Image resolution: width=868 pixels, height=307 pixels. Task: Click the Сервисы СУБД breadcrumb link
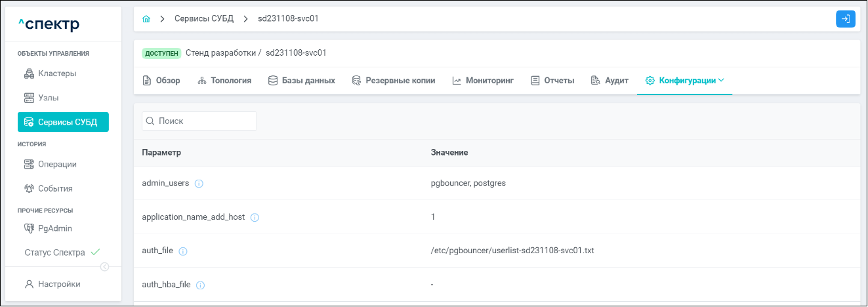[x=203, y=19]
